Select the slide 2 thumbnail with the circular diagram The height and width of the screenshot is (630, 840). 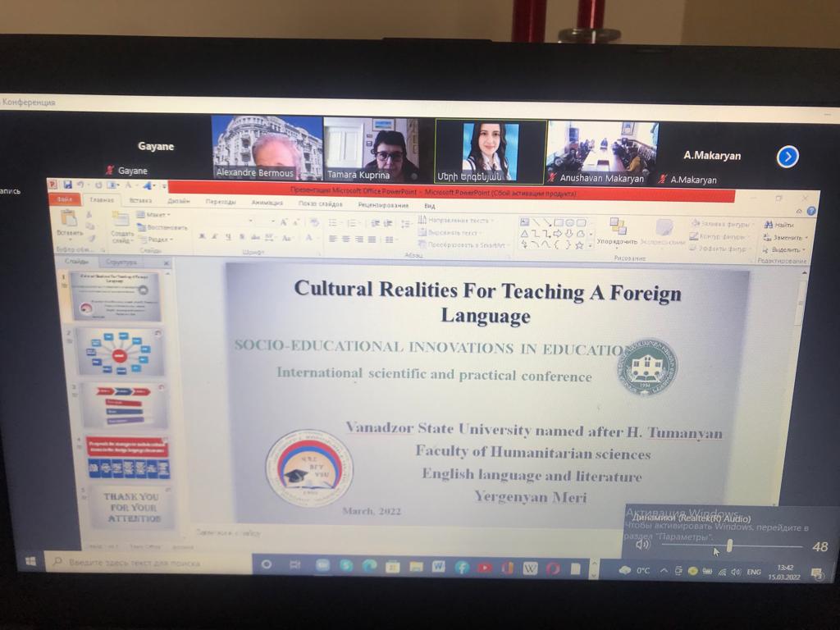point(120,352)
